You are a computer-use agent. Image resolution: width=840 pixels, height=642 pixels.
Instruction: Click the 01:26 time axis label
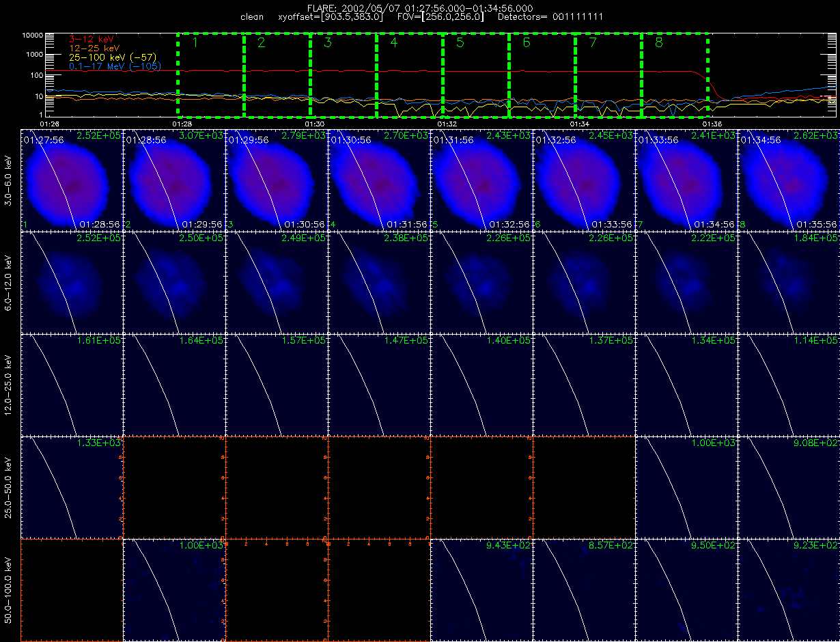[49, 124]
